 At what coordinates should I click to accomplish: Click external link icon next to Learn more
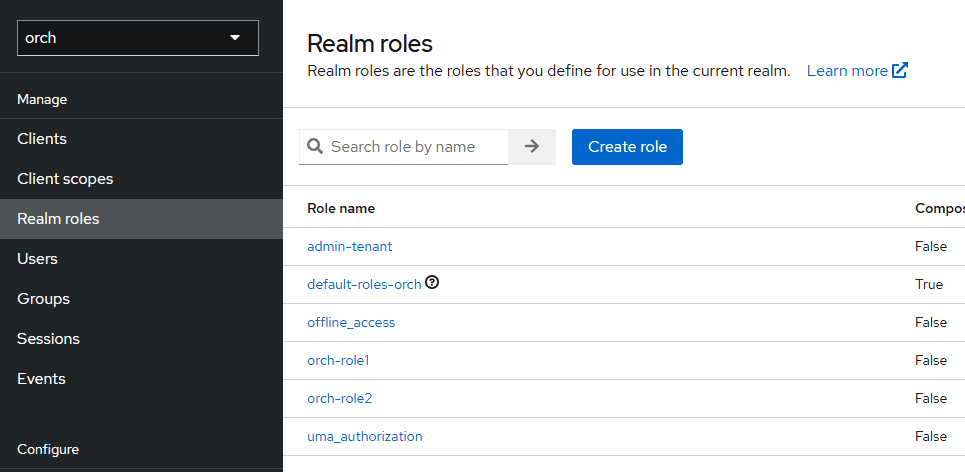tap(900, 71)
